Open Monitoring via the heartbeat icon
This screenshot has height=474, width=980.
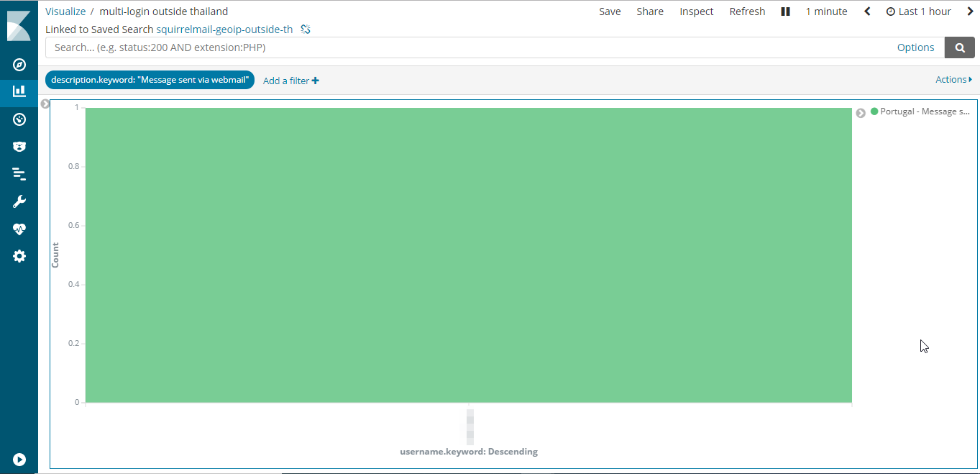point(19,229)
